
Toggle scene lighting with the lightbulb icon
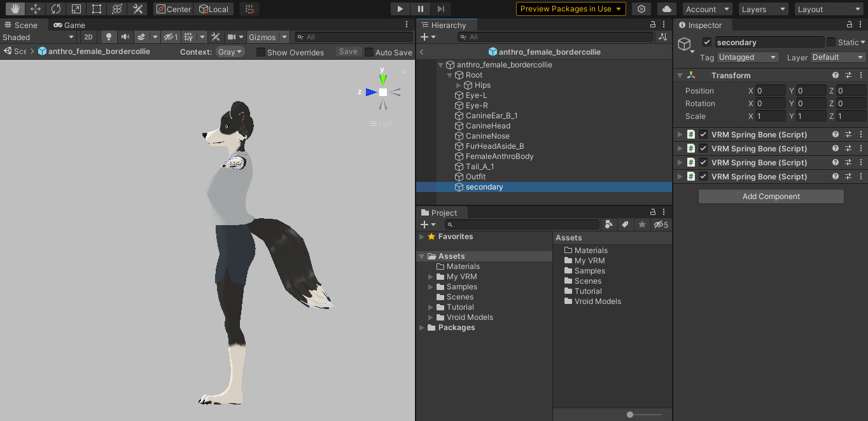point(109,37)
